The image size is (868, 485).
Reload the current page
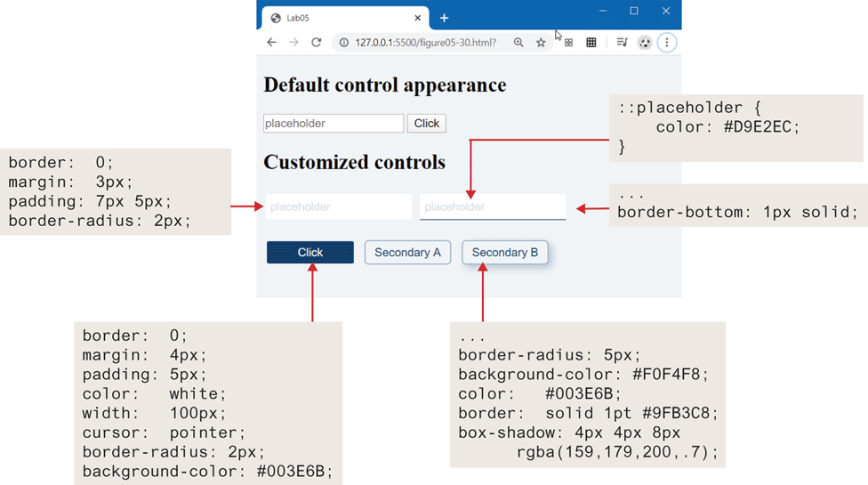coord(316,43)
